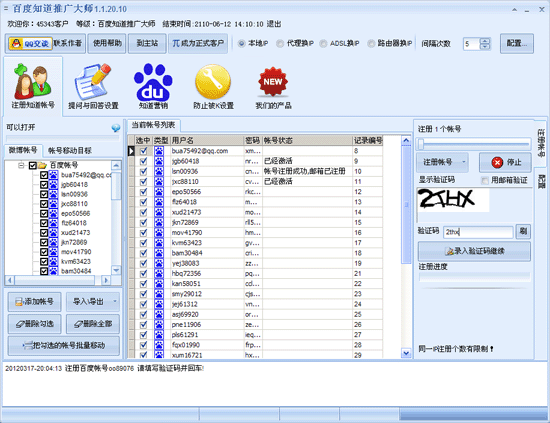The image size is (550, 423).
Task: Select the 帐号状态 column header
Action: [307, 141]
